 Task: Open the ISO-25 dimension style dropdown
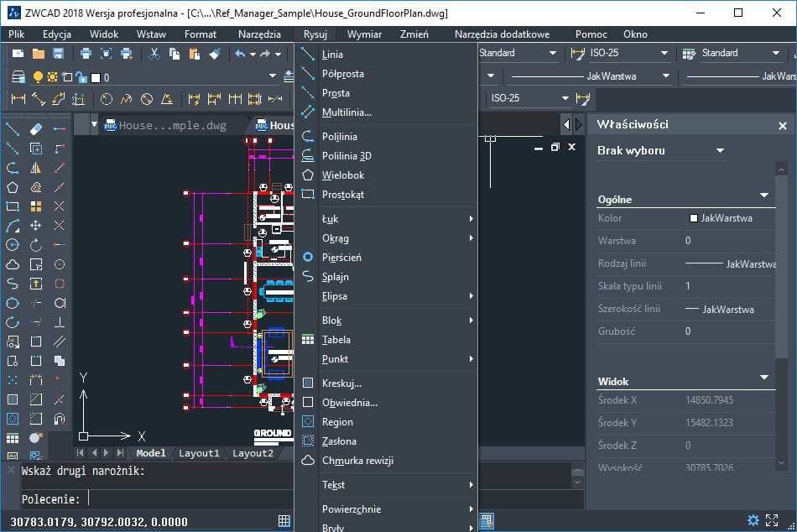[x=621, y=53]
